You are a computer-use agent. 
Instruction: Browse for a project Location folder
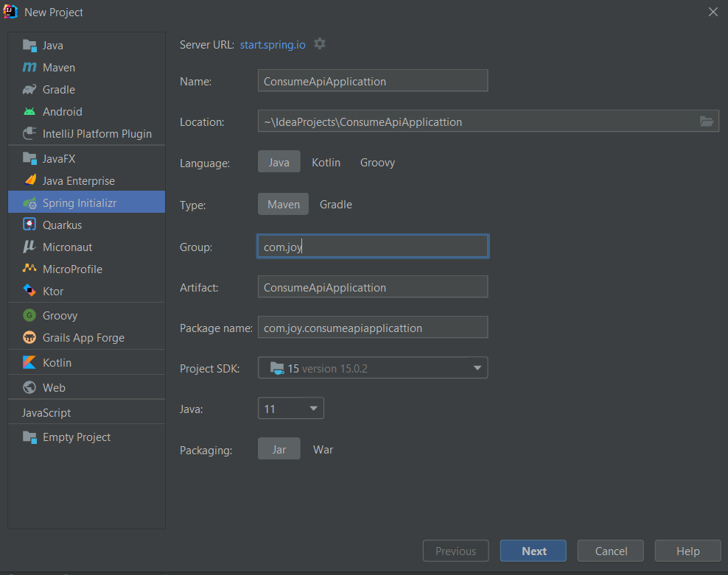pos(707,121)
